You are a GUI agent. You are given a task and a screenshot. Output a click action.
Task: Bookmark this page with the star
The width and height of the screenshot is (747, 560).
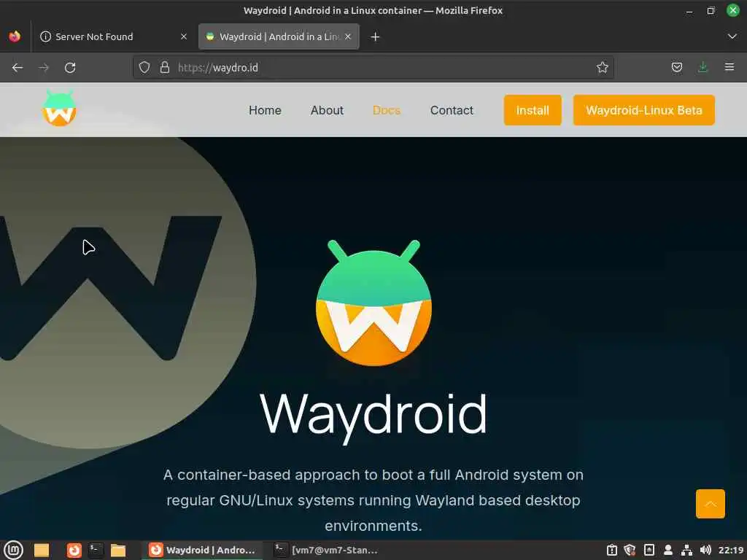[602, 67]
